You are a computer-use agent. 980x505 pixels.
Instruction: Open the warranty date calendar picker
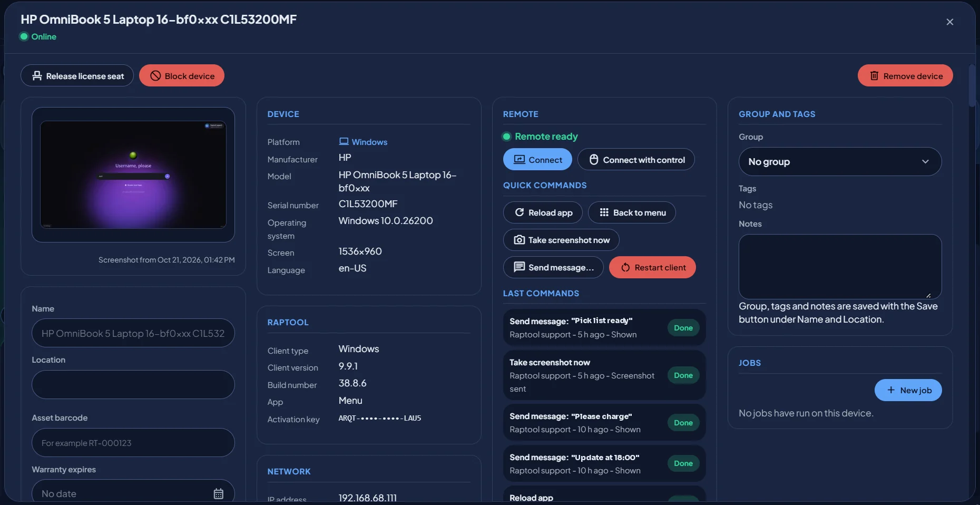[218, 494]
